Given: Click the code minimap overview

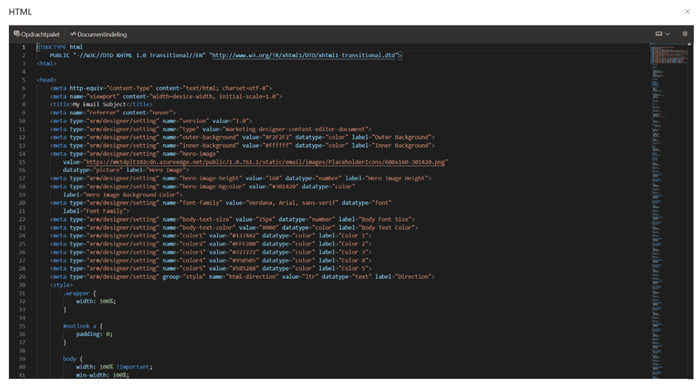Looking at the screenshot, I should click(669, 211).
